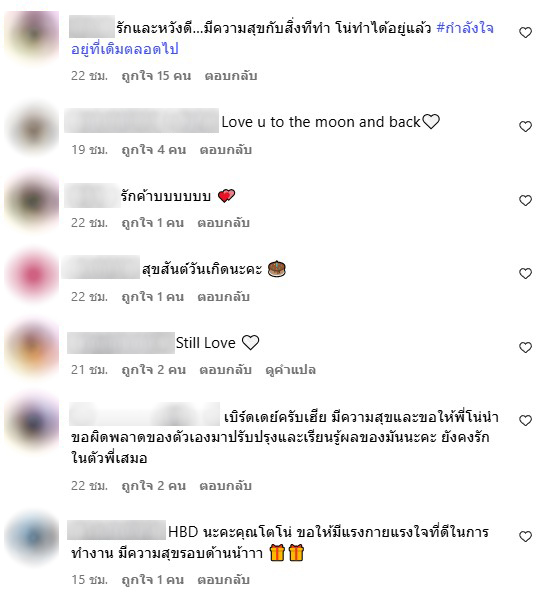Image resolution: width=545 pixels, height=601 pixels.
Task: Tap the heart next to 'Still Love' comment
Action: tap(525, 347)
